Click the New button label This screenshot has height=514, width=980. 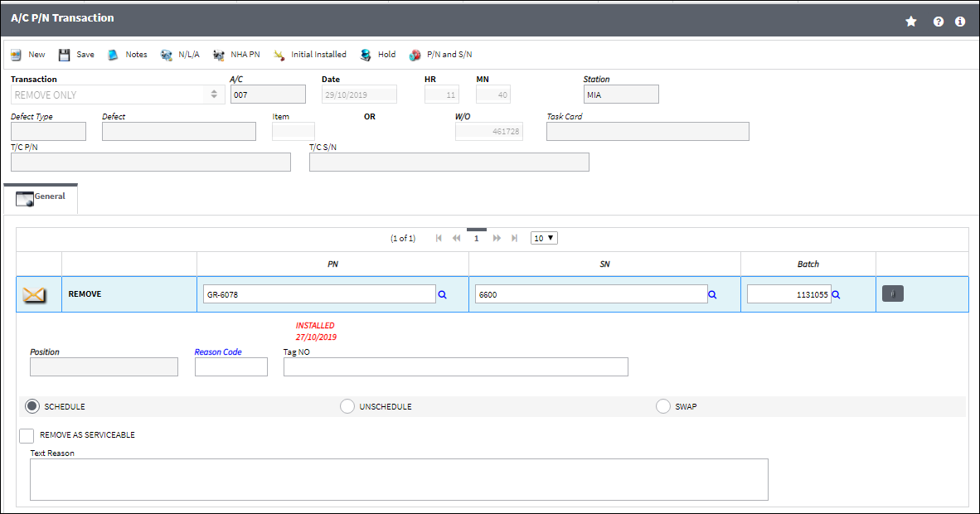36,55
